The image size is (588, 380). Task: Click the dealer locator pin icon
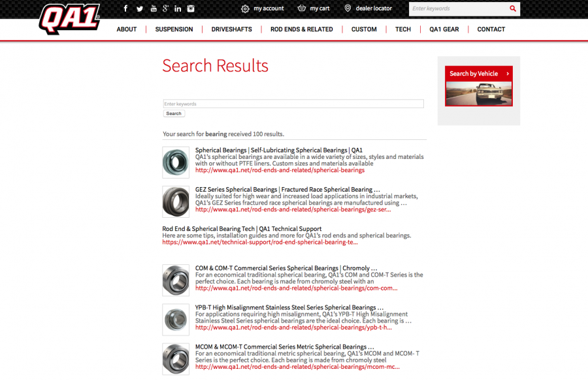pyautogui.click(x=348, y=9)
